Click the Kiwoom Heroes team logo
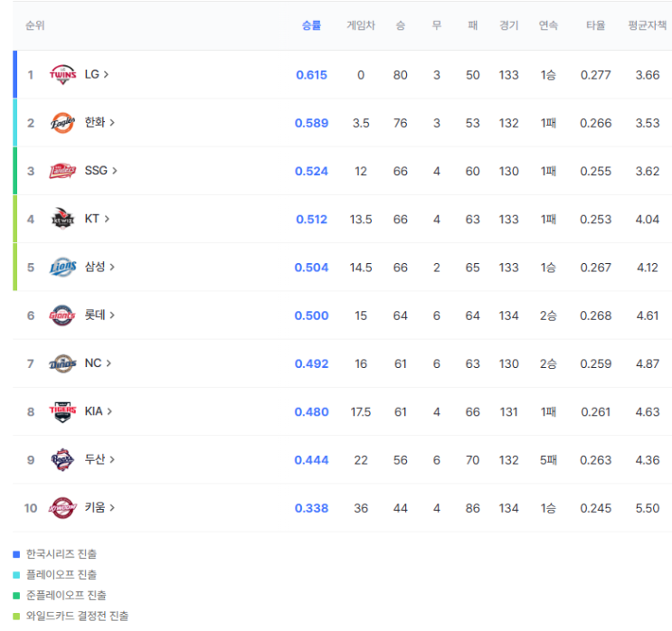 point(62,508)
